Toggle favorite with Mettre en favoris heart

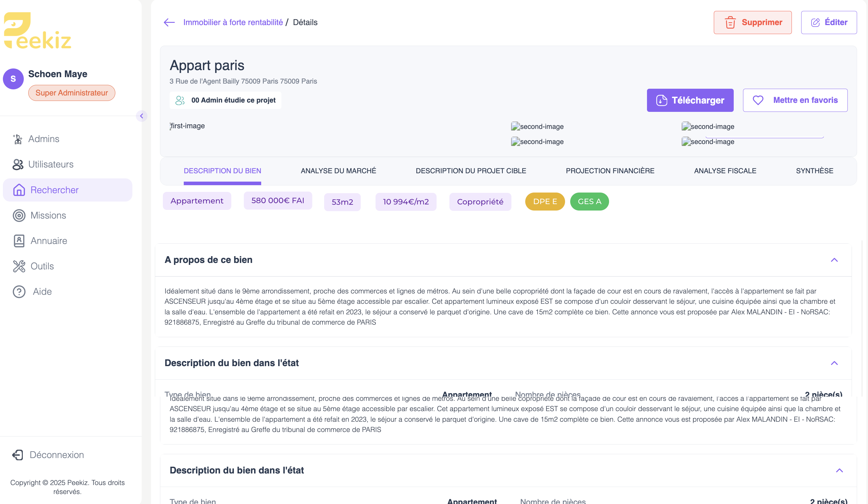tap(758, 100)
